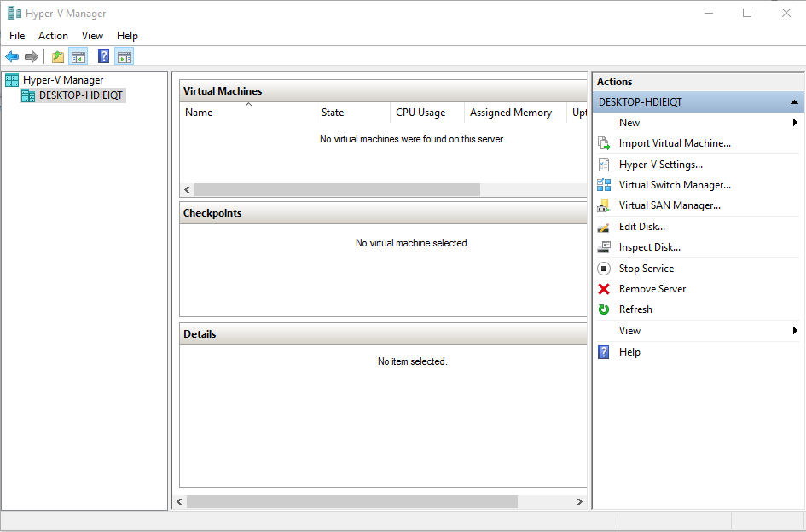Toggle the Show/Hide Console Tree icon
The image size is (806, 532).
[78, 56]
